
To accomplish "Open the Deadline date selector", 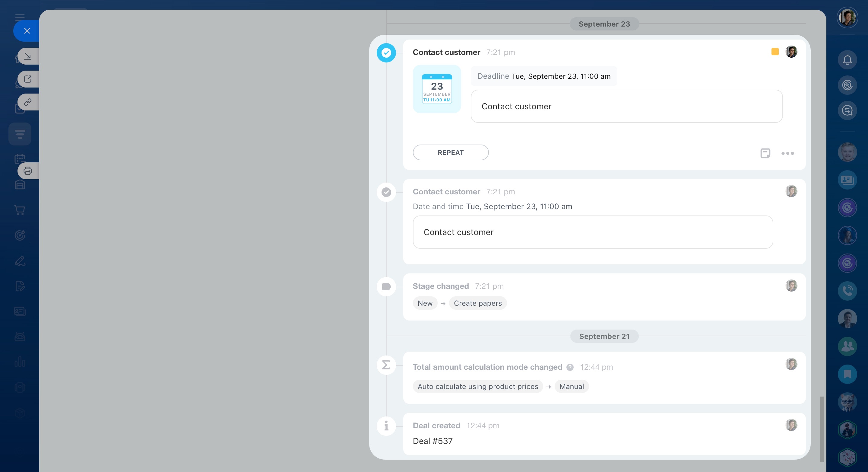I will 561,77.
